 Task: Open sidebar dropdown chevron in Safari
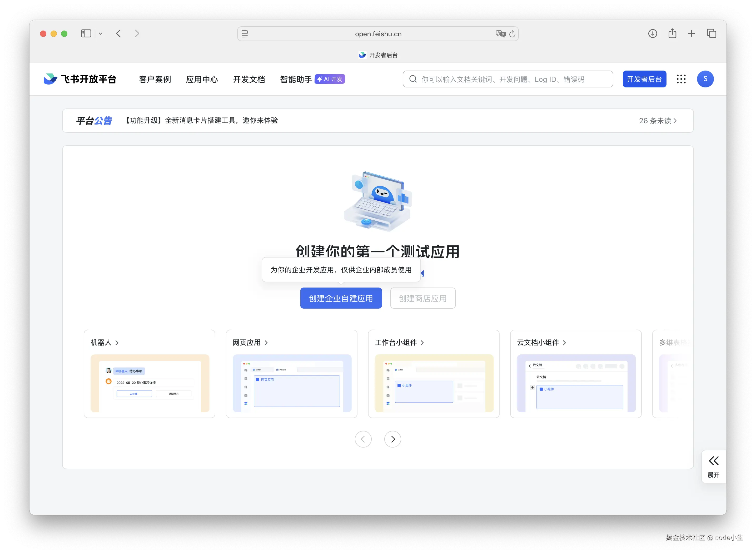point(101,33)
